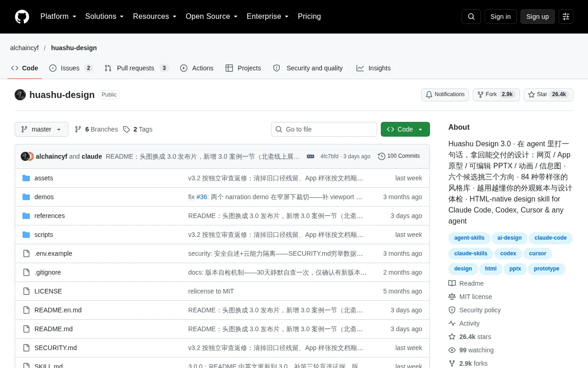Click the GitHub logo icon

click(22, 17)
